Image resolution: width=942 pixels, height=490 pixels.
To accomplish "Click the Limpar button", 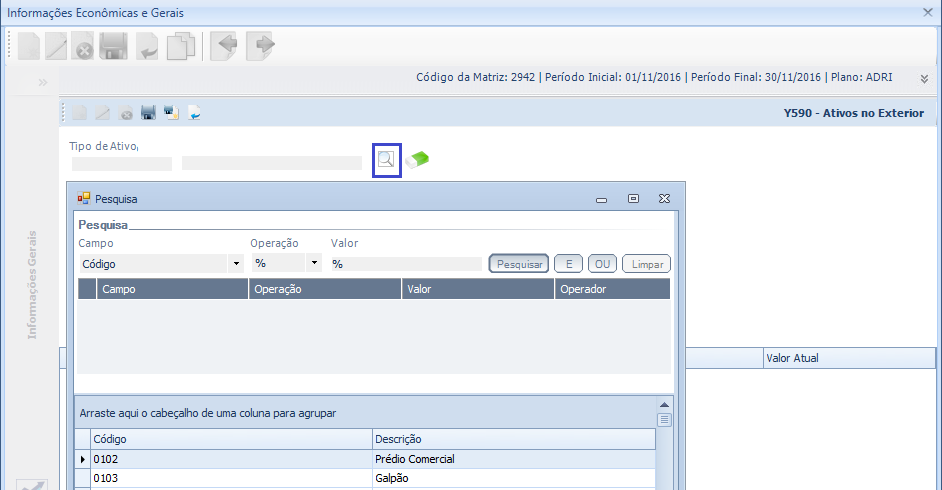I will pyautogui.click(x=646, y=264).
